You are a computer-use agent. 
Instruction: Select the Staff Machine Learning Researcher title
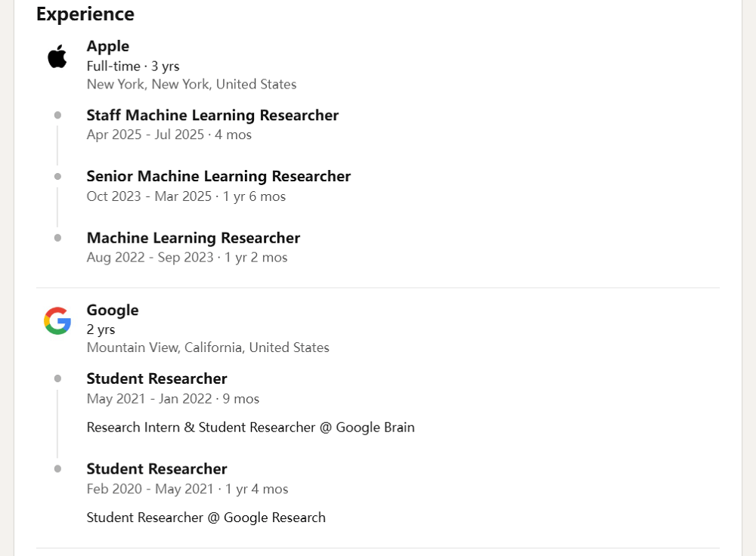tap(212, 115)
